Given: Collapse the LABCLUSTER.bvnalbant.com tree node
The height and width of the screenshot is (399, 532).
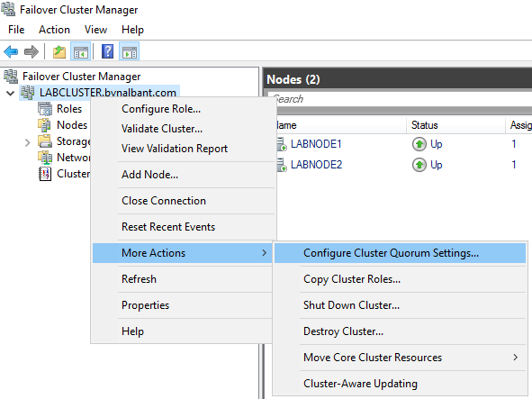Looking at the screenshot, I should pyautogui.click(x=11, y=93).
